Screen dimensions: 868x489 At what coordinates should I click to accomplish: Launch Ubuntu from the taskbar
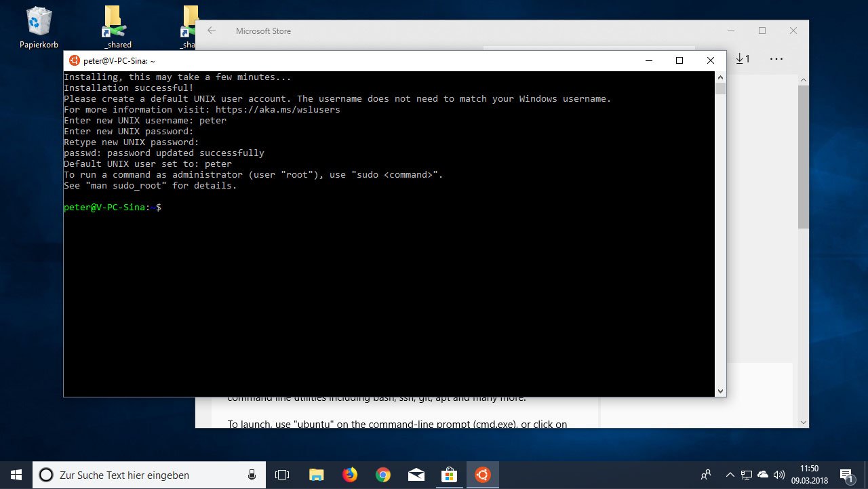[483, 475]
